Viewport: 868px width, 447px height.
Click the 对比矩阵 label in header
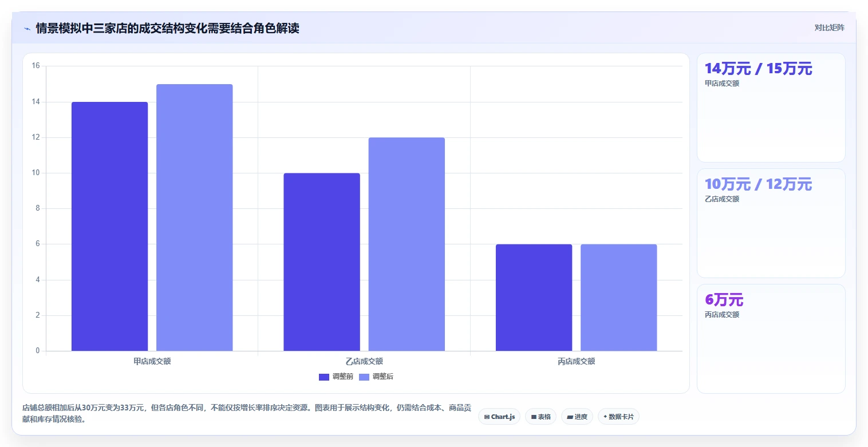coord(829,27)
